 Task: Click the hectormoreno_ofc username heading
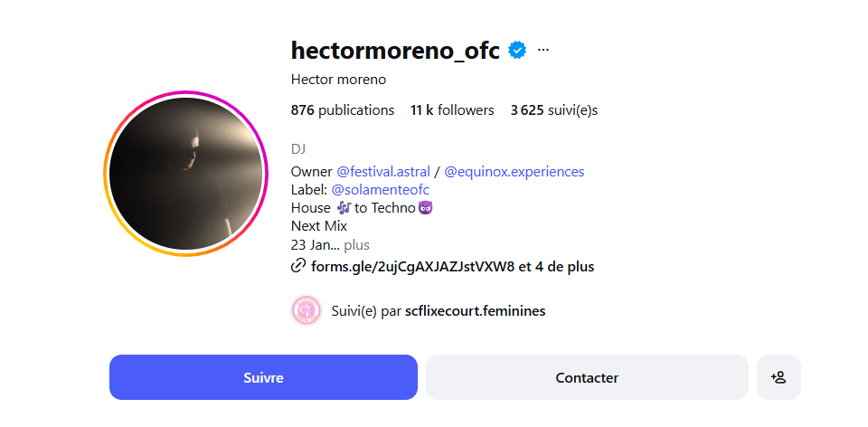(395, 51)
